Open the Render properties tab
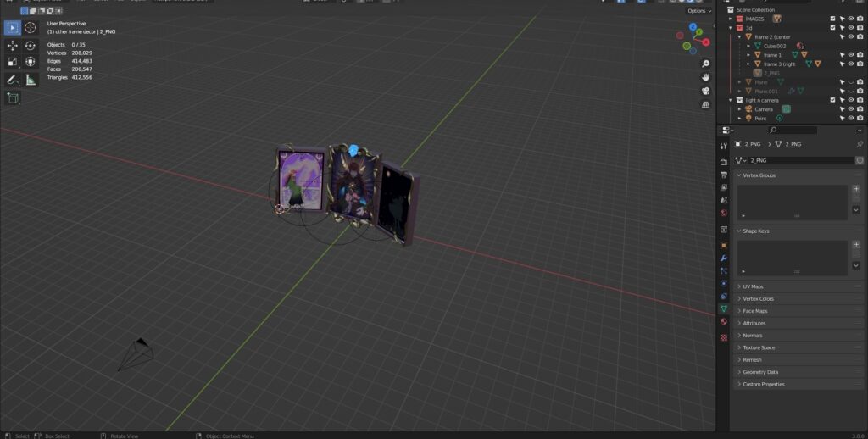The height and width of the screenshot is (439, 868). pyautogui.click(x=724, y=162)
